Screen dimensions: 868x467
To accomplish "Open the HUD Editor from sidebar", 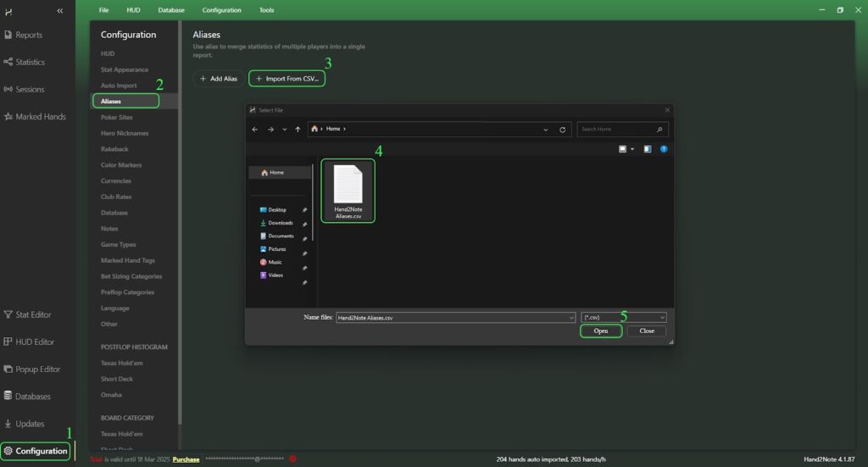I will pyautogui.click(x=34, y=342).
